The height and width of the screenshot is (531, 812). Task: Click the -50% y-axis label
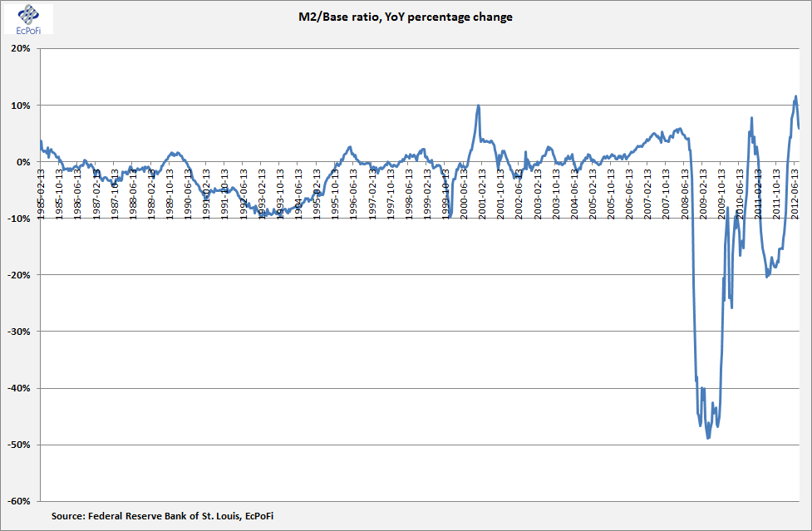tap(18, 445)
